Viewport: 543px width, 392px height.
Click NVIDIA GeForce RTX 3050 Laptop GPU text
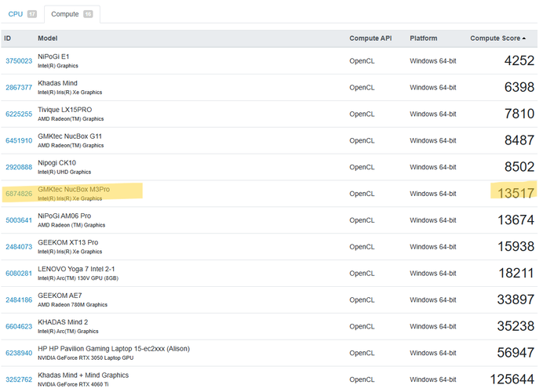[86, 358]
